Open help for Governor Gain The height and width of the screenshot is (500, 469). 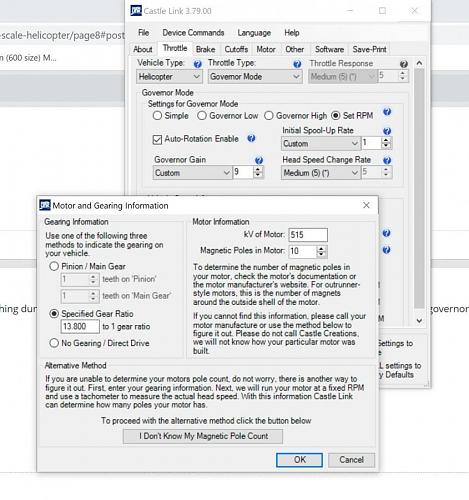click(259, 160)
